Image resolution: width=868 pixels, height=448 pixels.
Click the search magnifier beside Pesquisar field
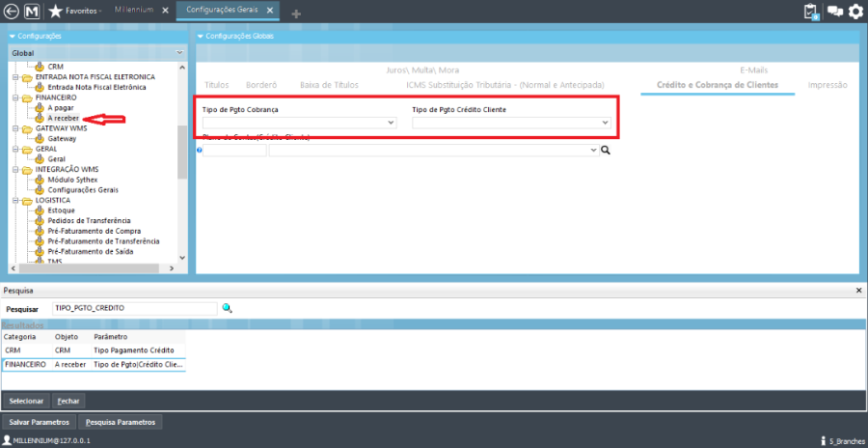point(227,308)
